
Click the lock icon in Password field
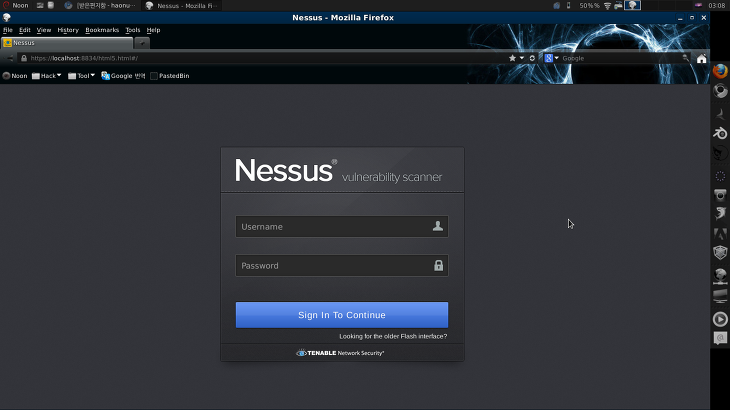(438, 265)
